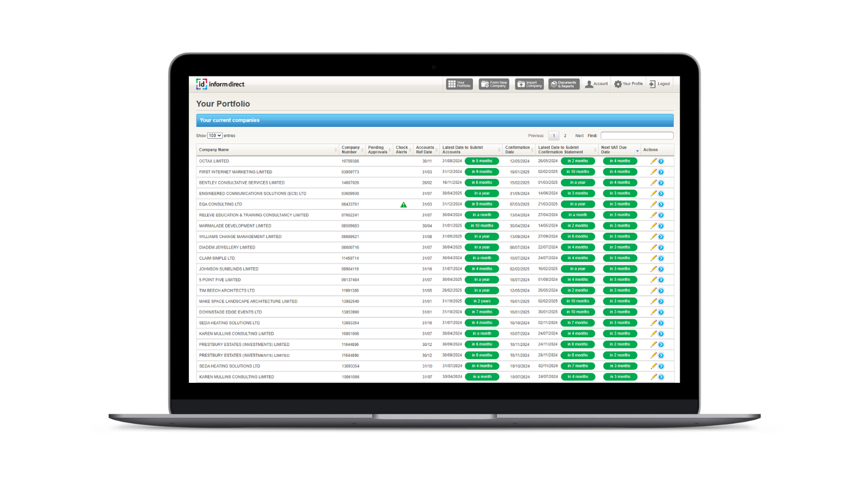Select page 1 in pagination
Viewport: 868px width, 488px height.
(553, 136)
